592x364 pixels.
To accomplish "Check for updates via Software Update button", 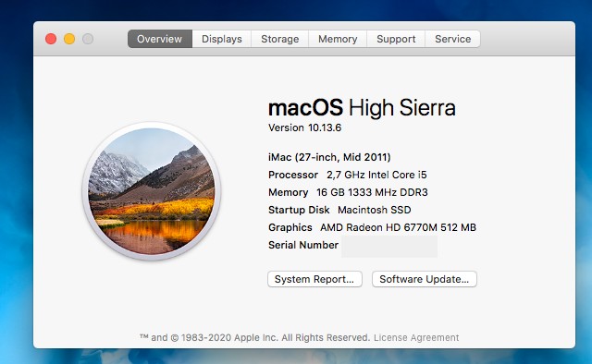I will 425,279.
